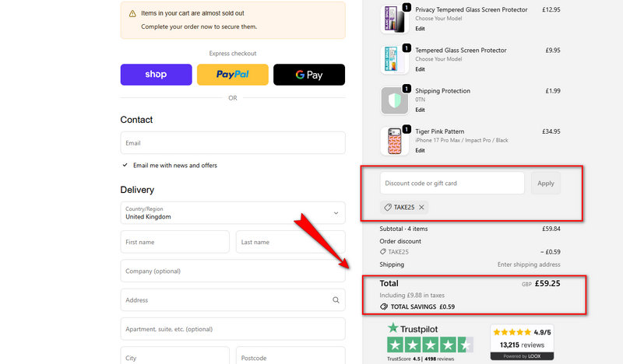
Task: Apply the discount code
Action: coord(545,184)
